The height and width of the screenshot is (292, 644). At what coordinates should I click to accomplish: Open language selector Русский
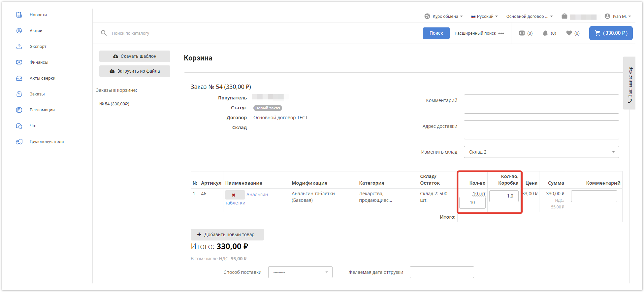pyautogui.click(x=484, y=16)
